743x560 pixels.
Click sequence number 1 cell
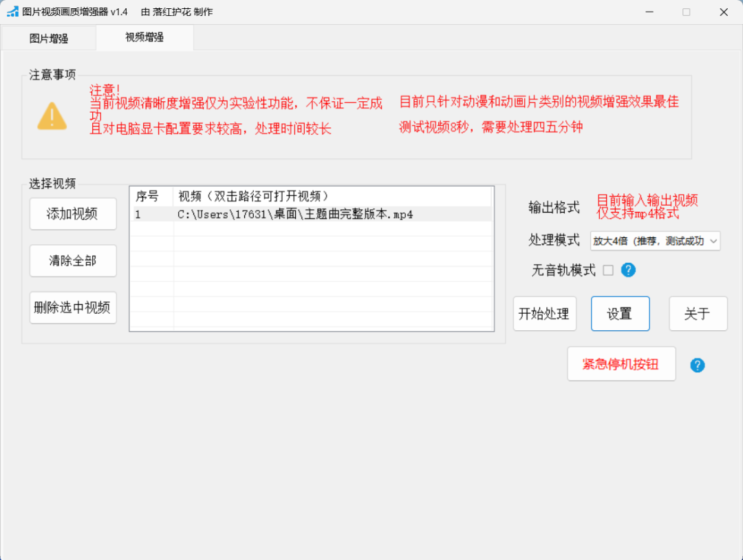pyautogui.click(x=151, y=215)
